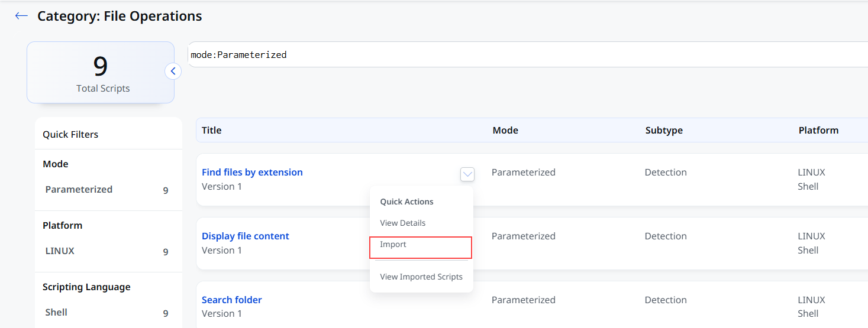Click Version 1 under Search folder
Image resolution: width=868 pixels, height=328 pixels.
(222, 313)
